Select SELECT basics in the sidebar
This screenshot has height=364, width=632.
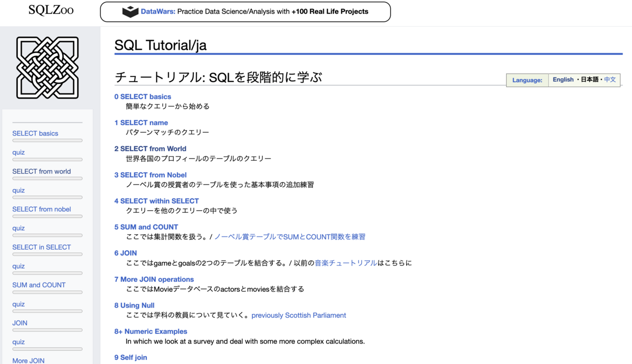(x=35, y=133)
